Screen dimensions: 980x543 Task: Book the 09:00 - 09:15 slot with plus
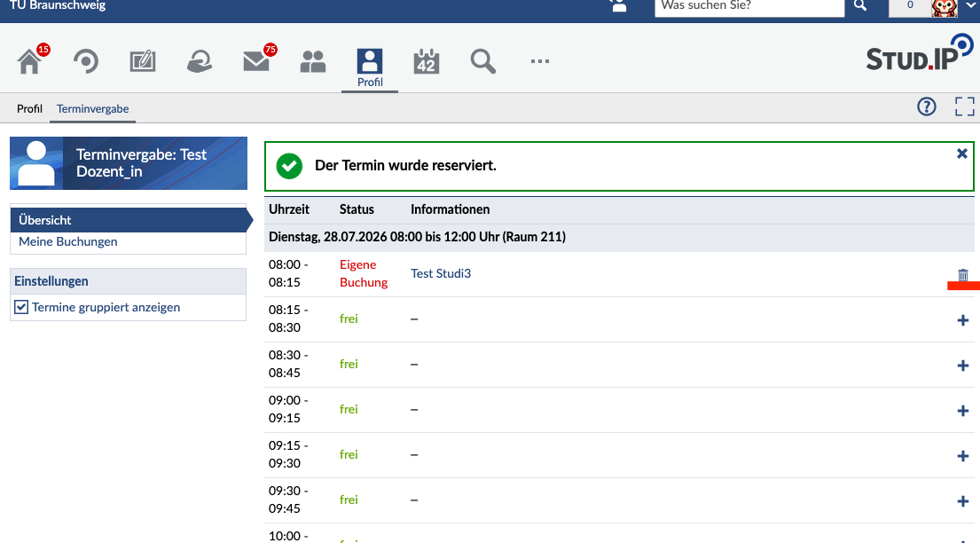pos(962,411)
